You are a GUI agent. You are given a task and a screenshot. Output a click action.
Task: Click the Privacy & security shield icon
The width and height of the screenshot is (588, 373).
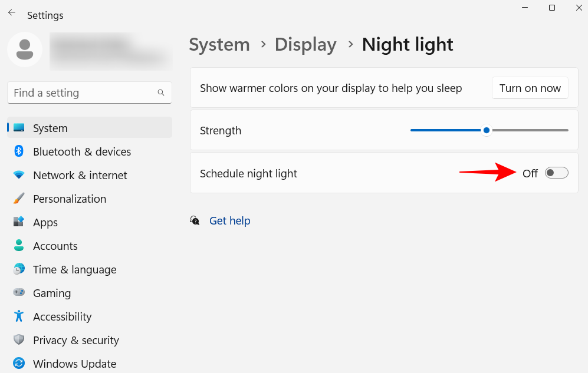[18, 340]
